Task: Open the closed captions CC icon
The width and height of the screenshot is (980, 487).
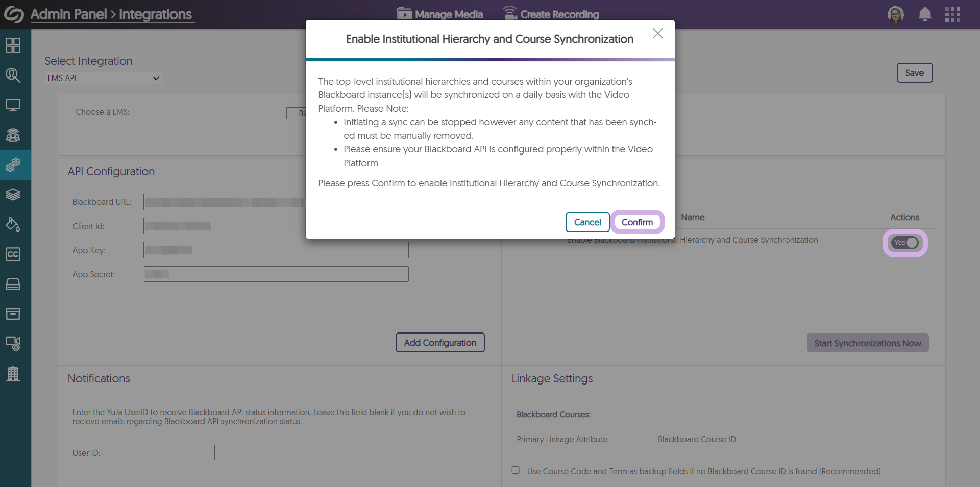Action: click(x=13, y=254)
